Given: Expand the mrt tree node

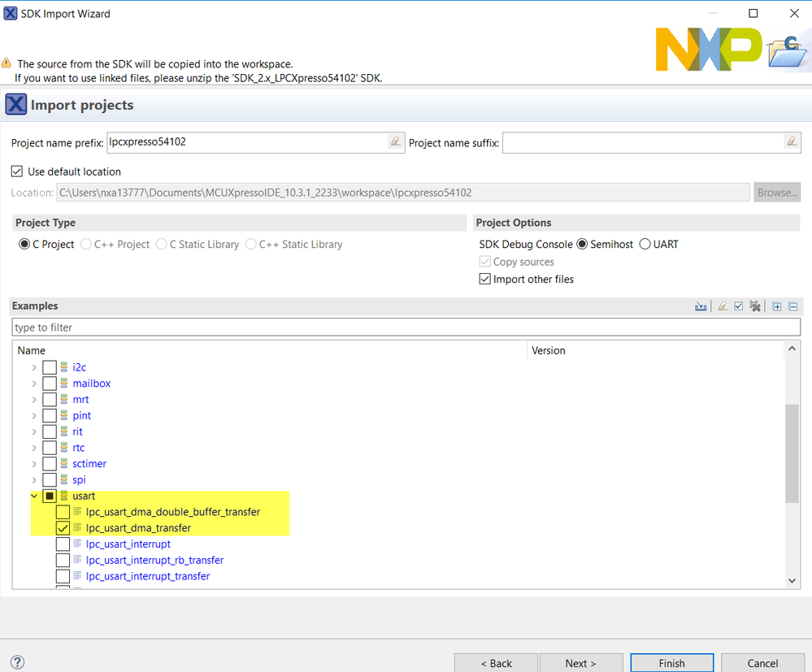Looking at the screenshot, I should click(34, 400).
